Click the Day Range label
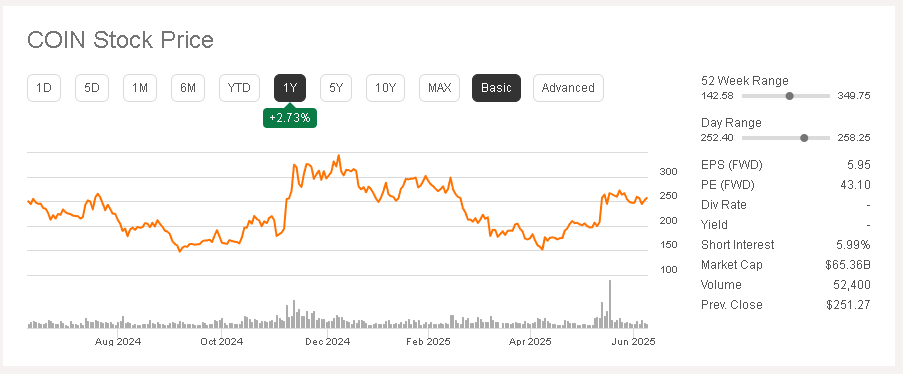The image size is (903, 374). (x=731, y=123)
